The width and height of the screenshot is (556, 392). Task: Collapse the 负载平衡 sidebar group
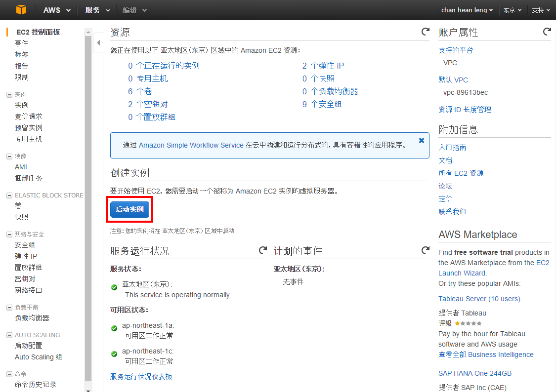(x=9, y=308)
